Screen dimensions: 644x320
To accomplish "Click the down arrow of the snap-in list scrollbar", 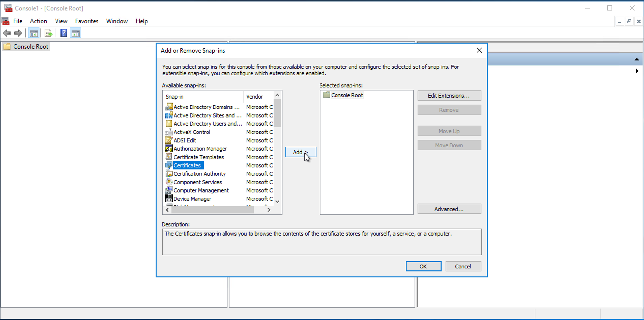I will coord(277,201).
